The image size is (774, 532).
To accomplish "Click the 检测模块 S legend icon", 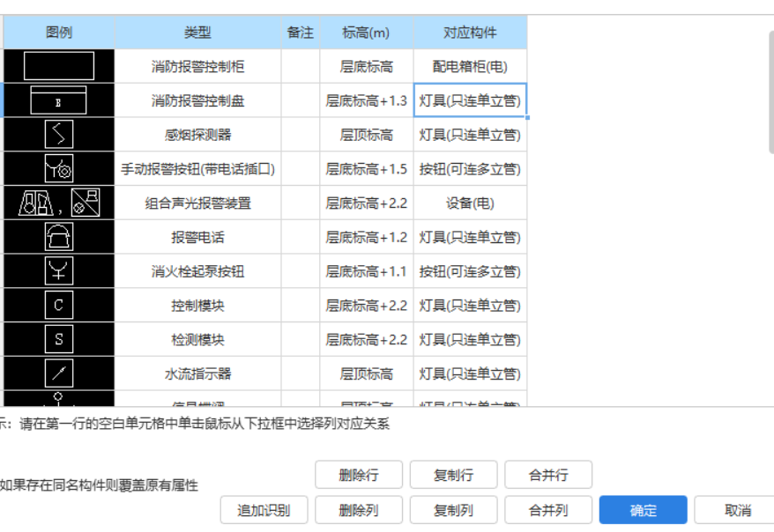I will click(59, 339).
